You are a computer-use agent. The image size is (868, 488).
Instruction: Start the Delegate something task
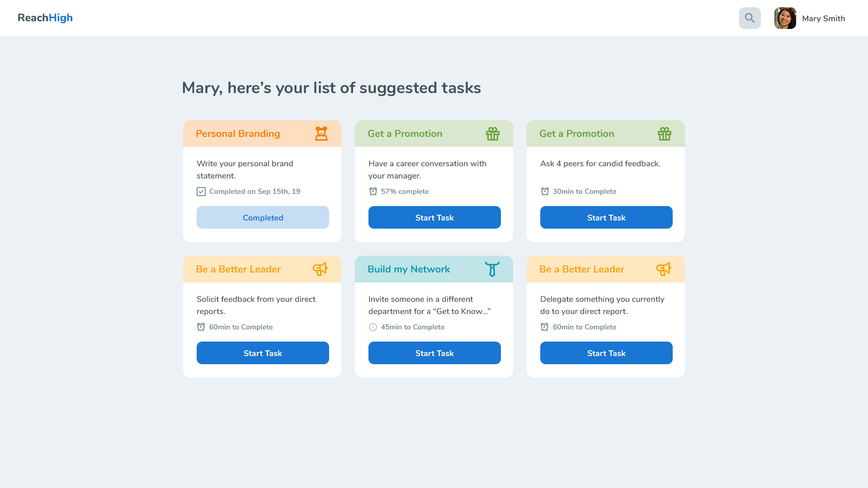pyautogui.click(x=606, y=353)
